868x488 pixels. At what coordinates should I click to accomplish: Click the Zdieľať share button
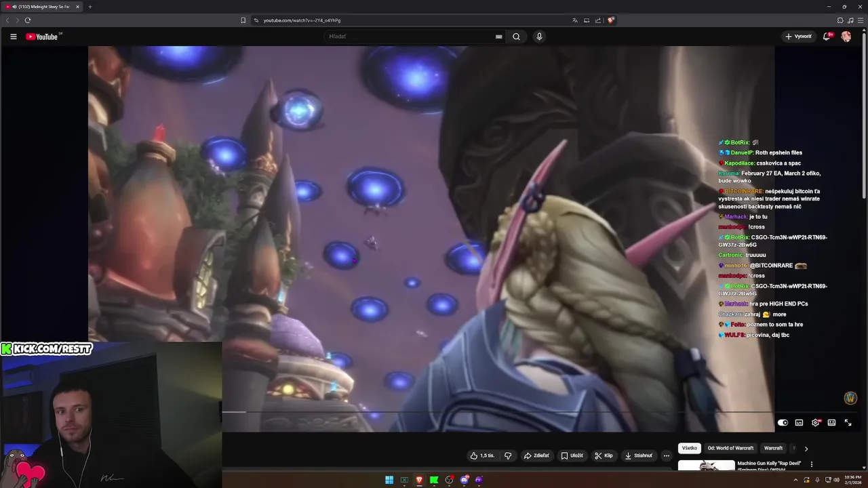click(x=536, y=455)
